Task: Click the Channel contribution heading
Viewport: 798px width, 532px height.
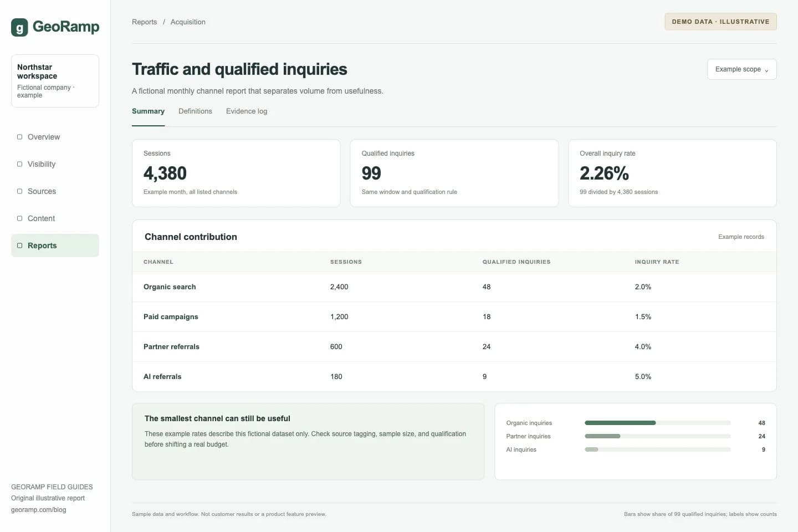Action: 191,237
